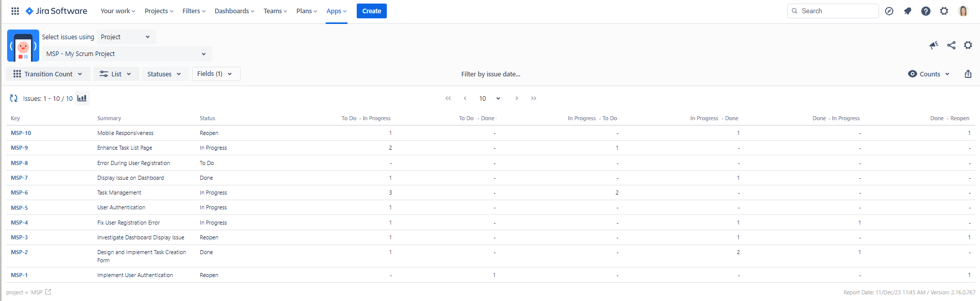Click the share report icon

pos(951,45)
